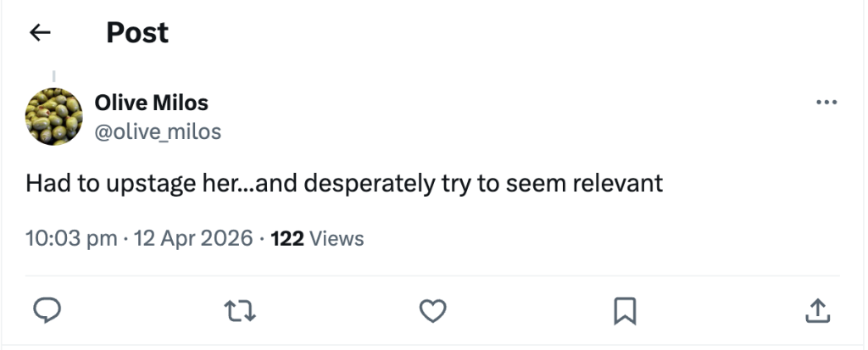
Task: Click the word Views beside the count
Action: (337, 238)
